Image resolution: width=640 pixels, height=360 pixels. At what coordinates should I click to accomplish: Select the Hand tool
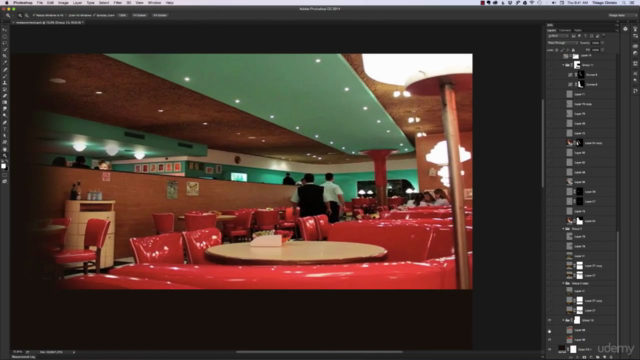(5, 149)
